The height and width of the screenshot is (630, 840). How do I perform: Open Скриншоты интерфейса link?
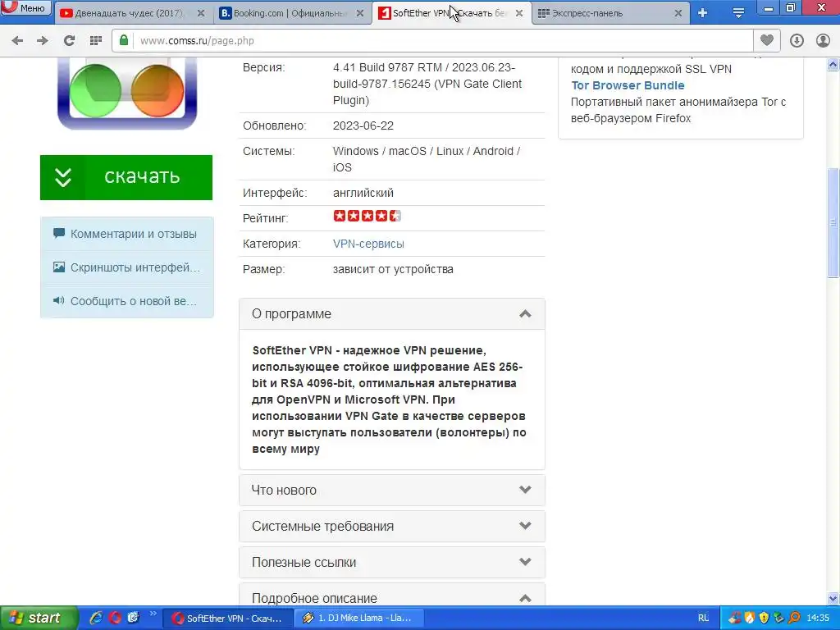pyautogui.click(x=135, y=267)
